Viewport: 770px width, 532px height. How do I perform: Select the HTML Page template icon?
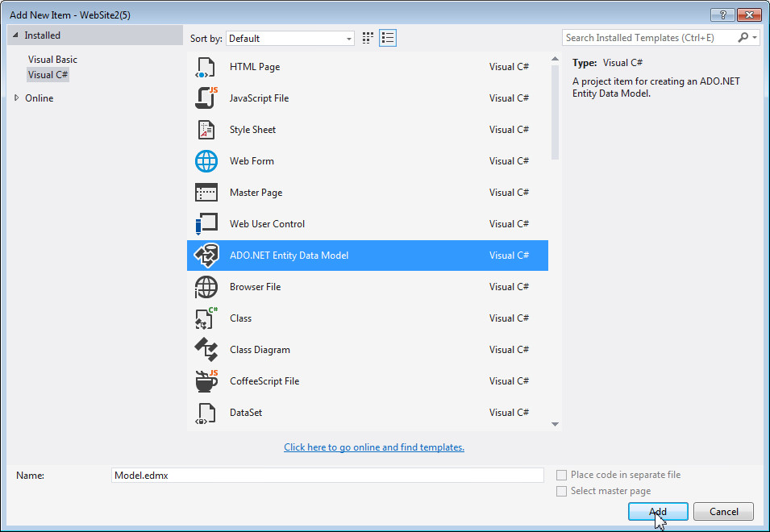(206, 66)
